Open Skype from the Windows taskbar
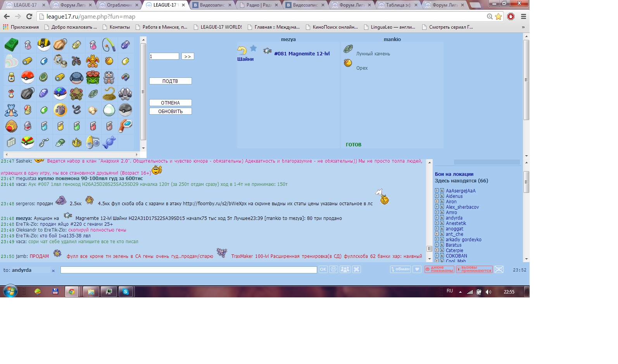The image size is (618, 364). [126, 292]
